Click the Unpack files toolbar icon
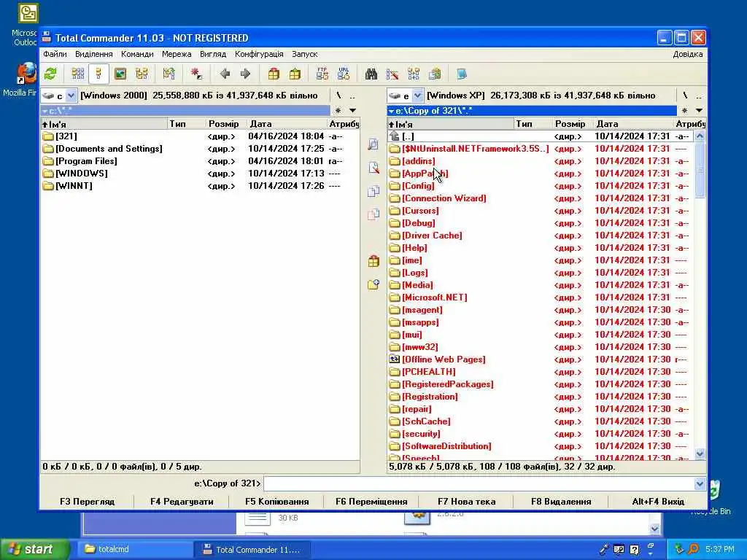Screen dimensions: 747x560 tap(295, 74)
